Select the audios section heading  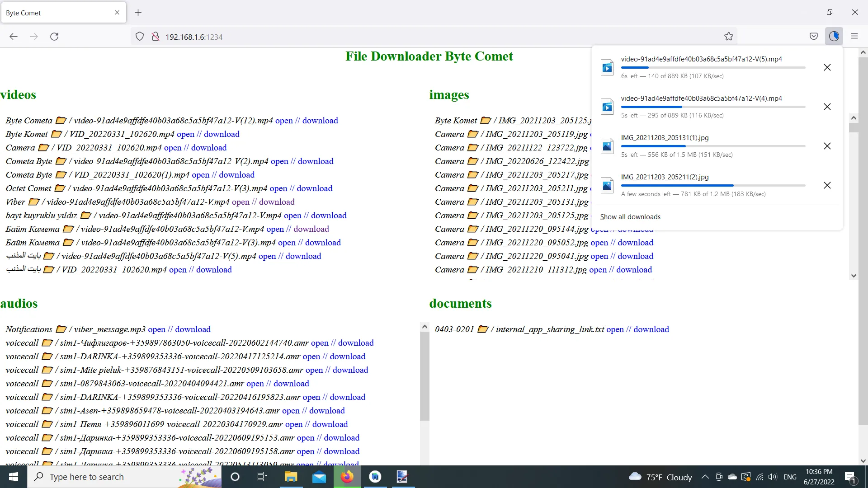[19, 303]
